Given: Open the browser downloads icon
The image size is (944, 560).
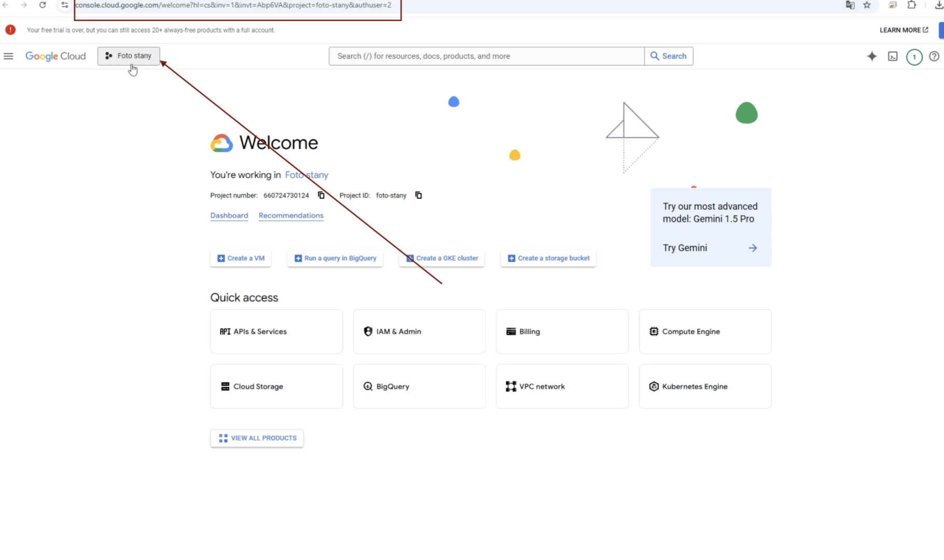Looking at the screenshot, I should point(938,5).
